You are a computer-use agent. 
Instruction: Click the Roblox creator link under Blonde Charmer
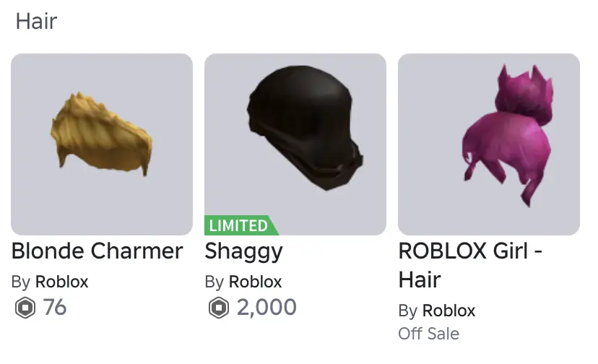(62, 282)
